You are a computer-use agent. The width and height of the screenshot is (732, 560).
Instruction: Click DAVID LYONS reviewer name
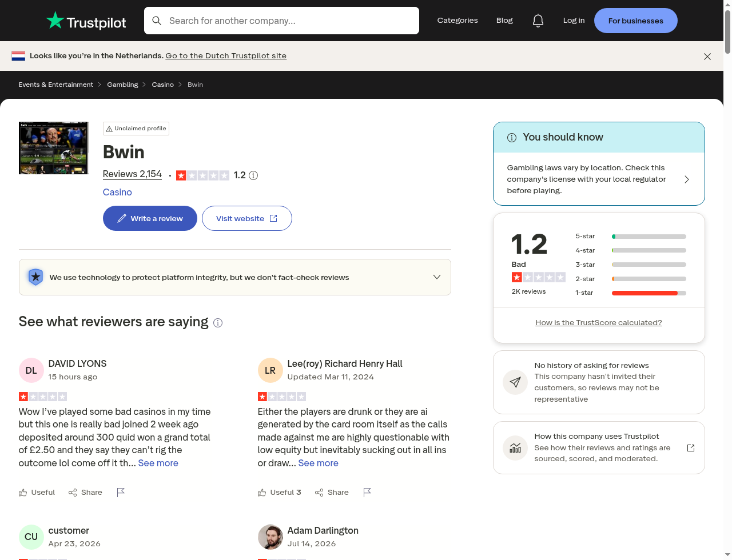pos(77,364)
